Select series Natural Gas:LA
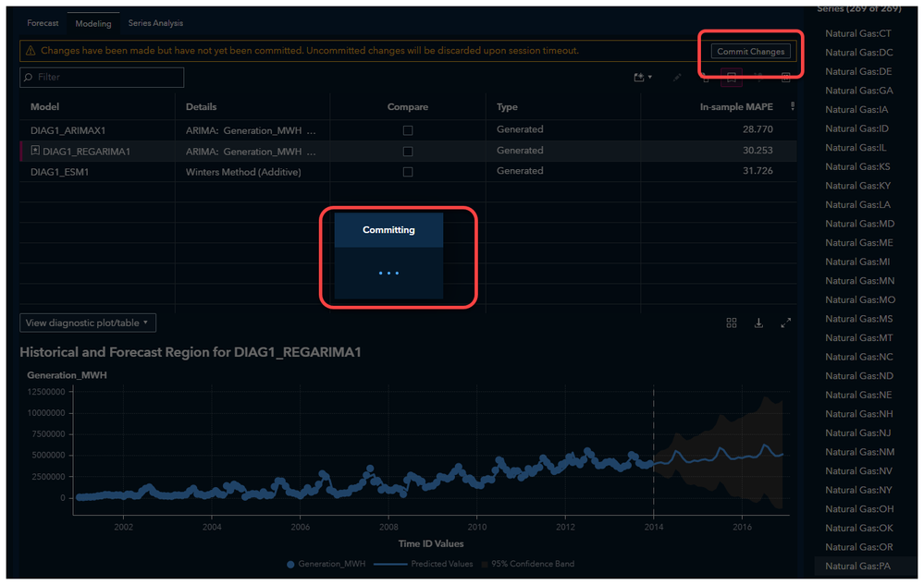This screenshot has height=585, width=924. coord(857,205)
